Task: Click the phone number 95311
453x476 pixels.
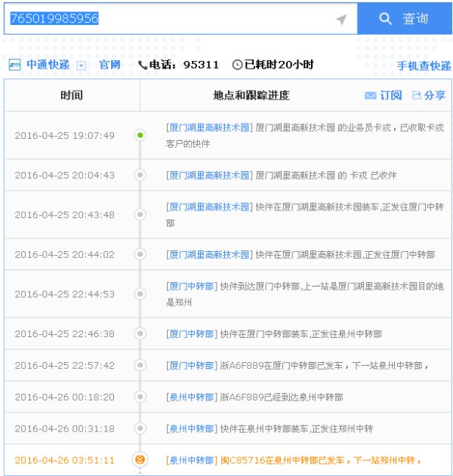Action: click(x=202, y=65)
